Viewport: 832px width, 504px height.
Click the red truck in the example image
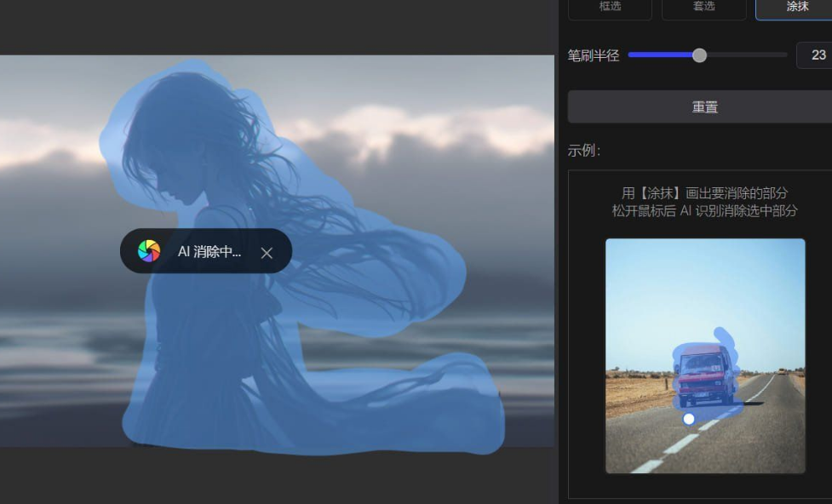coord(702,372)
